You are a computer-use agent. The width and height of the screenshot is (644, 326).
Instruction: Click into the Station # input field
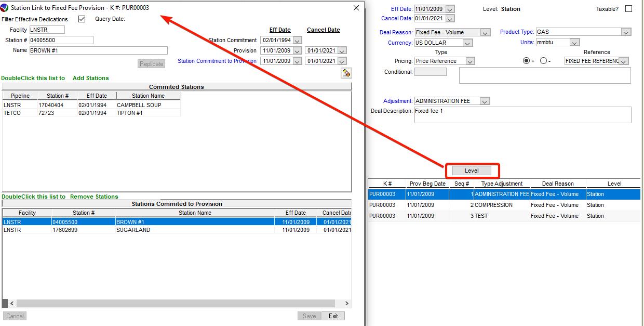[x=61, y=40]
